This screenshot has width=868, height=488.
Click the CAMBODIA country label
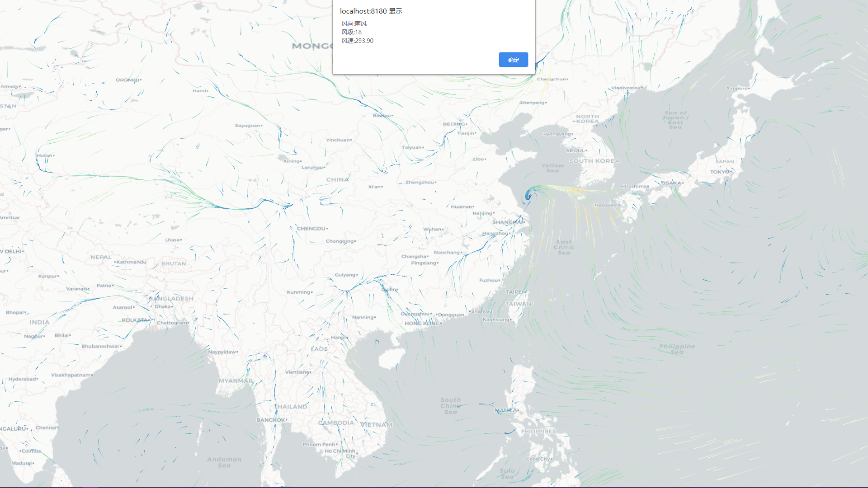pyautogui.click(x=336, y=423)
